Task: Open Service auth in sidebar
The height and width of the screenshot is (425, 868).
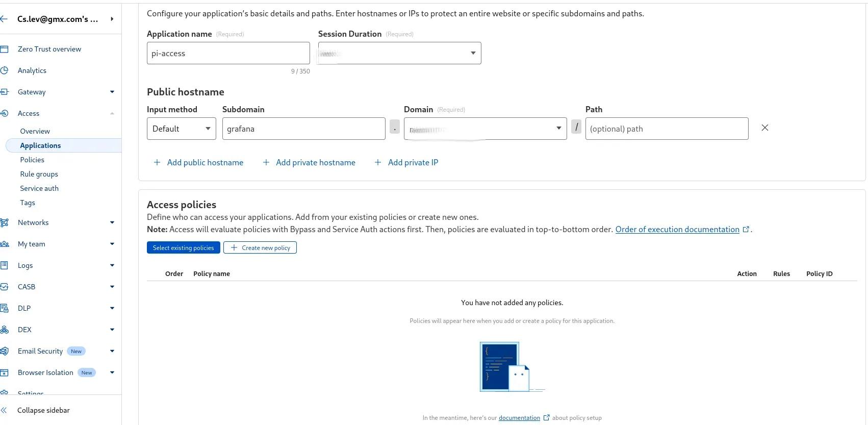Action: [39, 188]
